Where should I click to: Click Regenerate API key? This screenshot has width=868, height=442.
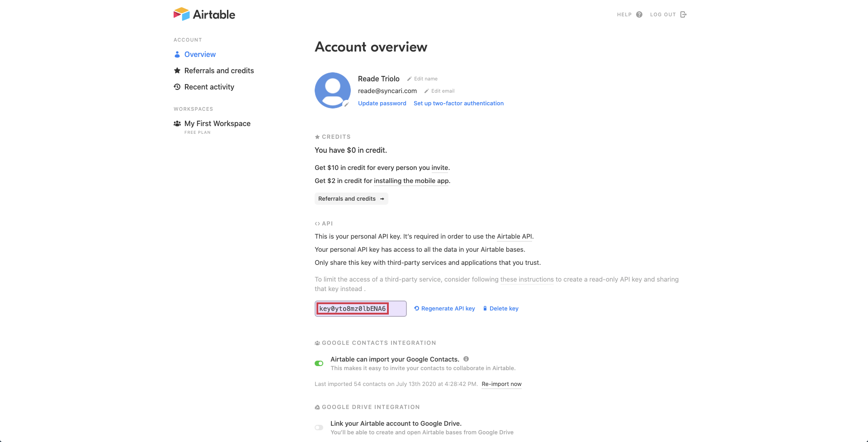(x=448, y=308)
